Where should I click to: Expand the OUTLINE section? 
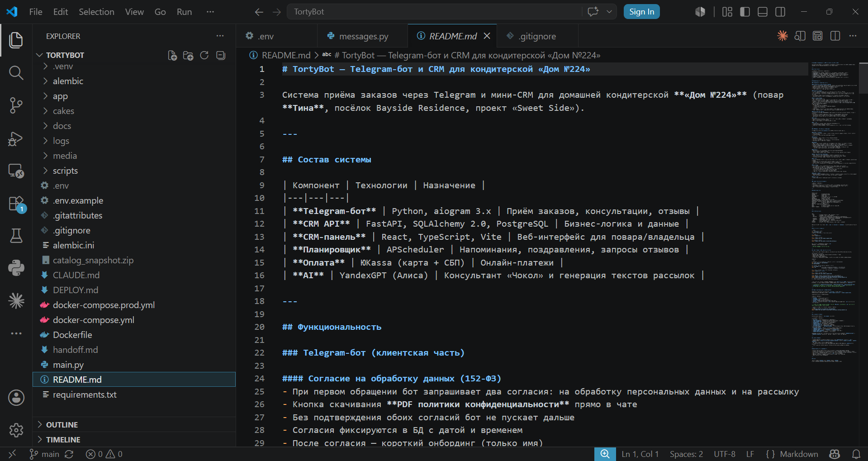click(134, 424)
